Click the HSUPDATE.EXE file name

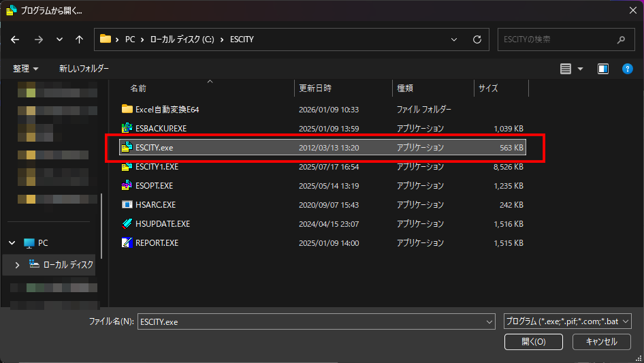coord(163,224)
